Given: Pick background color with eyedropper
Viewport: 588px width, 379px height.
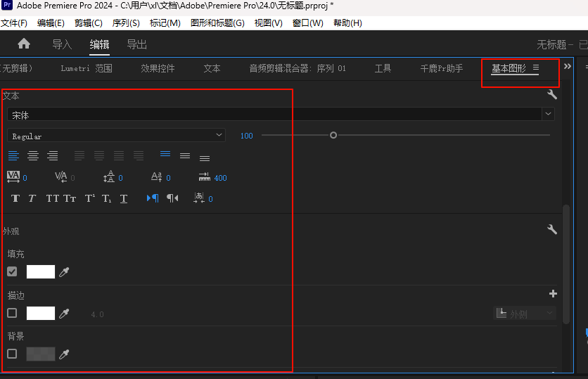Looking at the screenshot, I should pyautogui.click(x=64, y=354).
